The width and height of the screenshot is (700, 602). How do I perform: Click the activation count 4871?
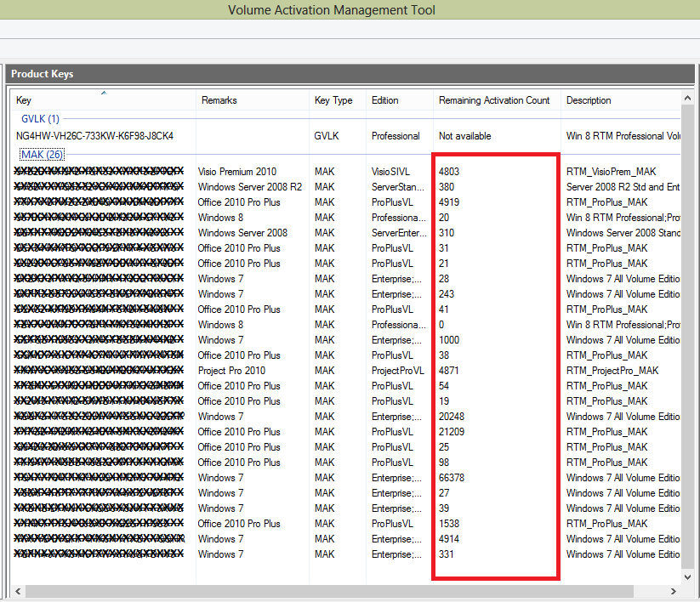pos(448,371)
